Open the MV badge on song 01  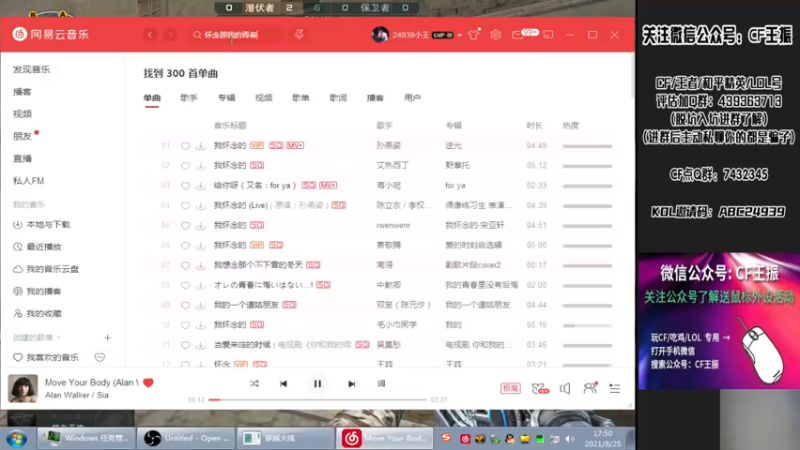[295, 145]
